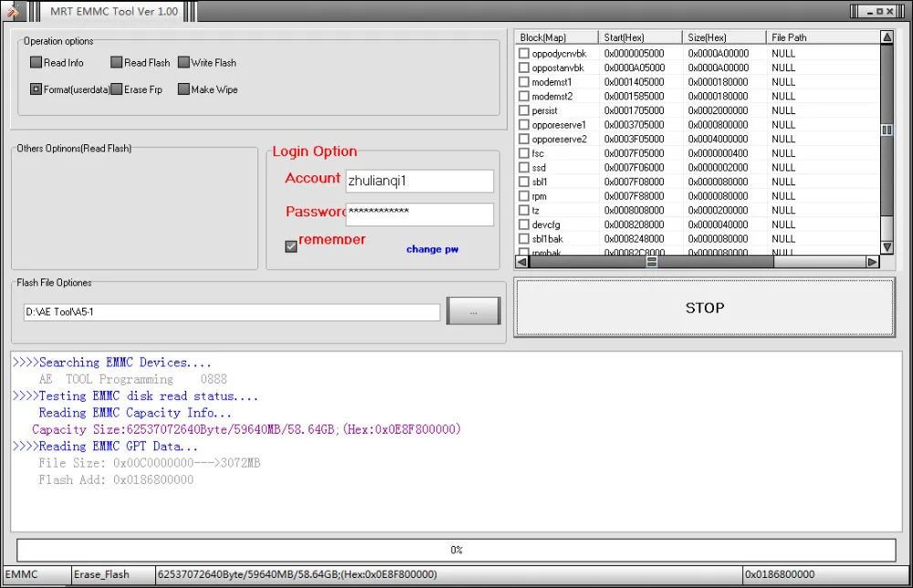Viewport: 913px width, 588px height.
Task: Enable the modemst1 partition checkbox
Action: [x=523, y=82]
